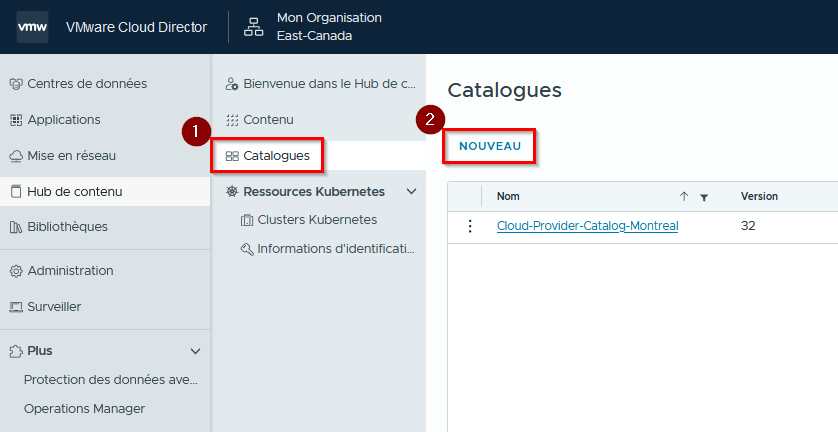Click the Version column header

pos(759,196)
